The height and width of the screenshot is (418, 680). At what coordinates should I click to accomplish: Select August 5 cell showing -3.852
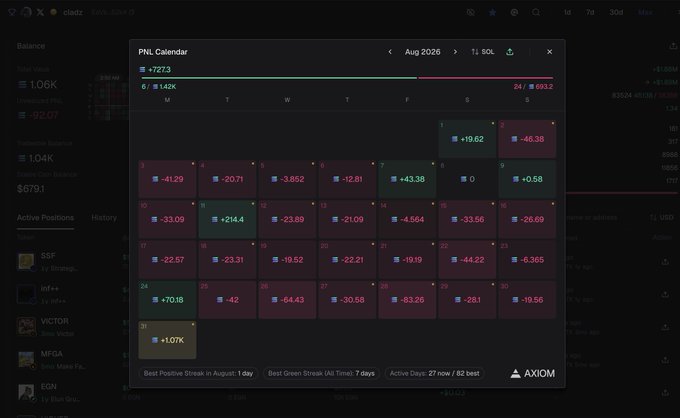click(x=287, y=179)
